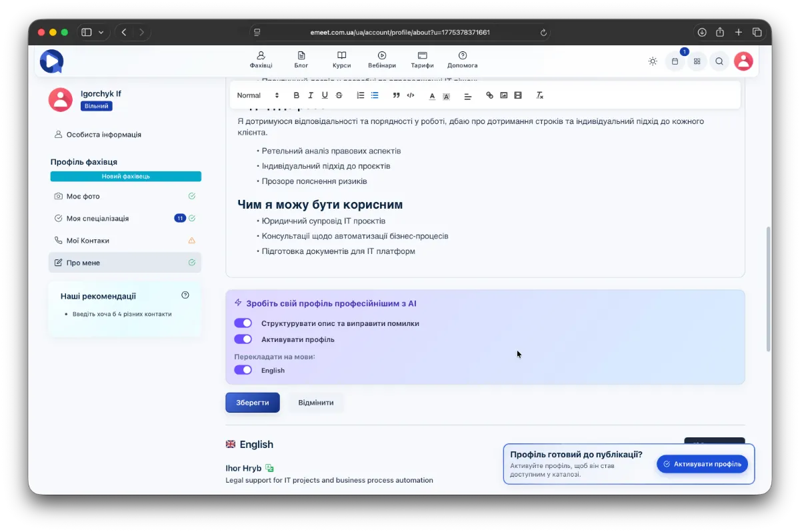
Task: Select 'Мої Контакти' in the sidebar
Action: click(x=87, y=241)
